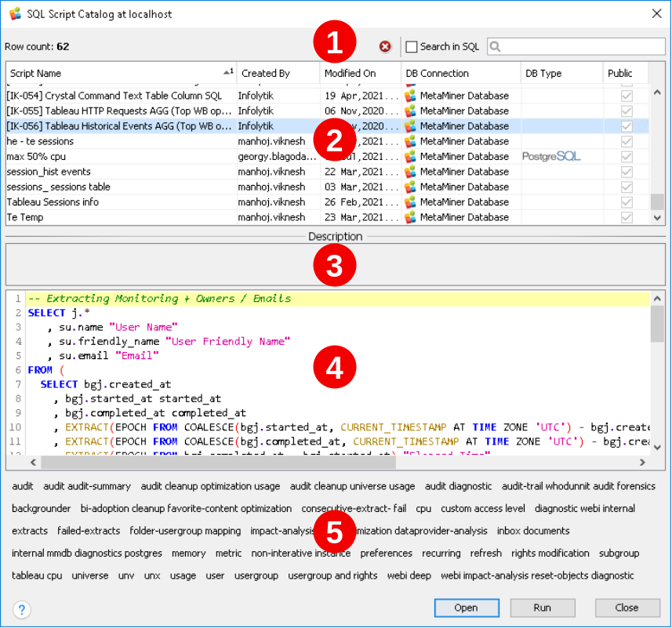Click the Close button
Screen dimensions: 672x628
(x=627, y=608)
